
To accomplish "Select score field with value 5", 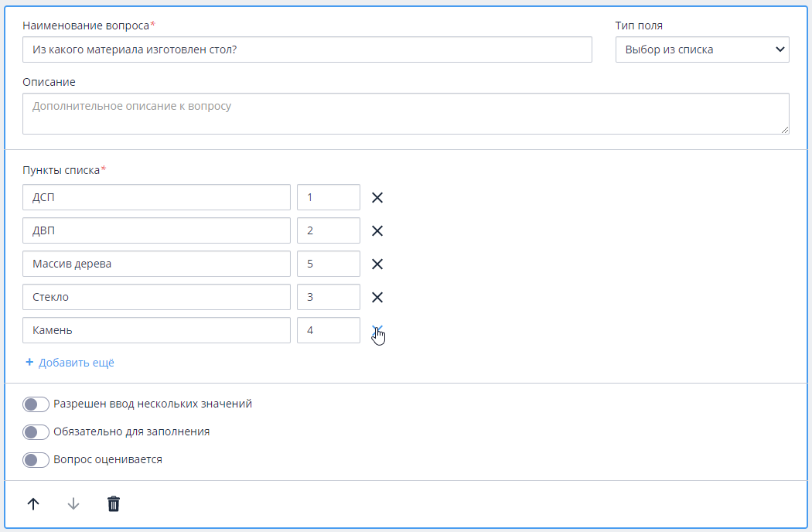I will click(x=329, y=264).
